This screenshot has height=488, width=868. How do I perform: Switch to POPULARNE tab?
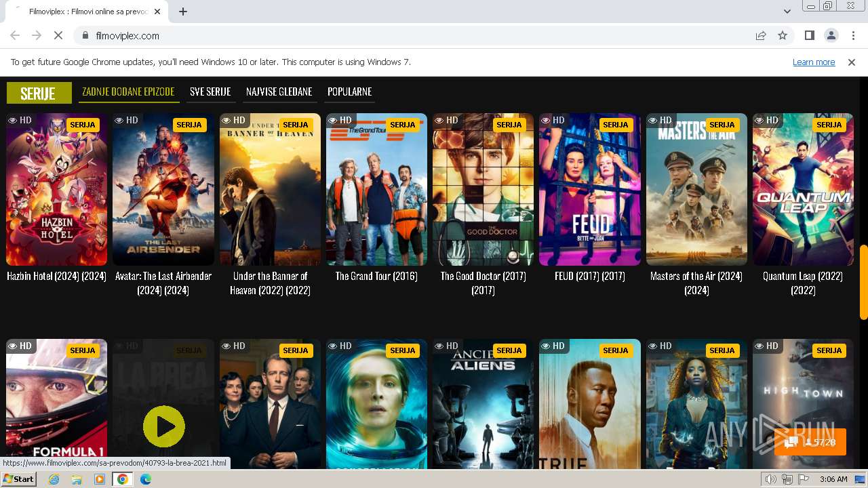pos(350,91)
